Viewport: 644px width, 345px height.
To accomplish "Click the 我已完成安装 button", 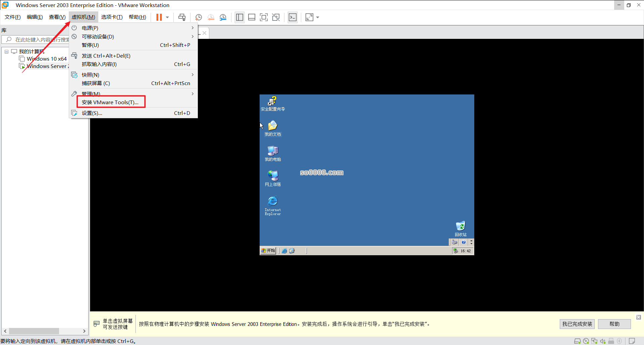I will coord(577,324).
